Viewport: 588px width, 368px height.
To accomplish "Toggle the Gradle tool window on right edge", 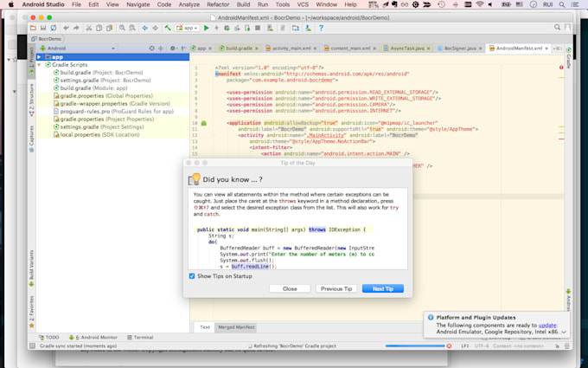I will (x=568, y=59).
